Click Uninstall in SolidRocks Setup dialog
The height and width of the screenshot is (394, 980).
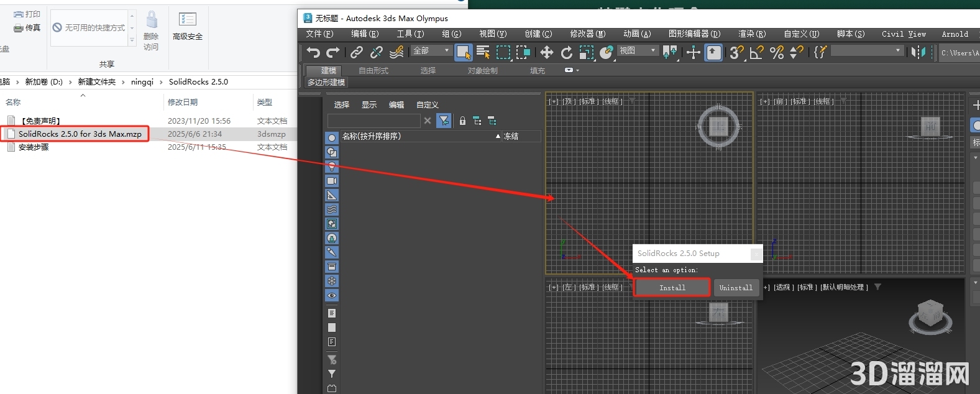tap(736, 288)
